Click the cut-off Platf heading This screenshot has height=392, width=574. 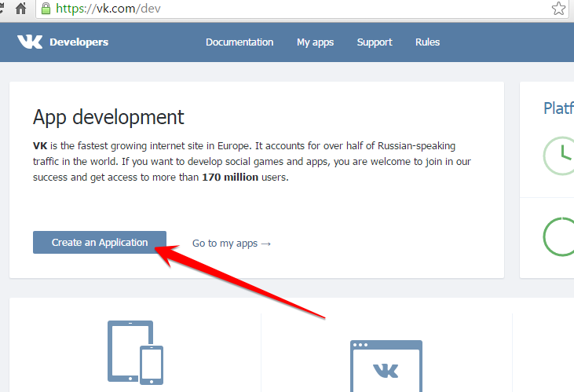click(x=558, y=108)
